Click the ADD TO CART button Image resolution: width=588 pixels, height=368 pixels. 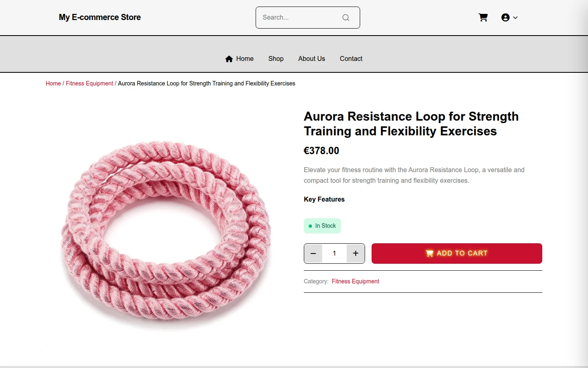click(x=457, y=254)
